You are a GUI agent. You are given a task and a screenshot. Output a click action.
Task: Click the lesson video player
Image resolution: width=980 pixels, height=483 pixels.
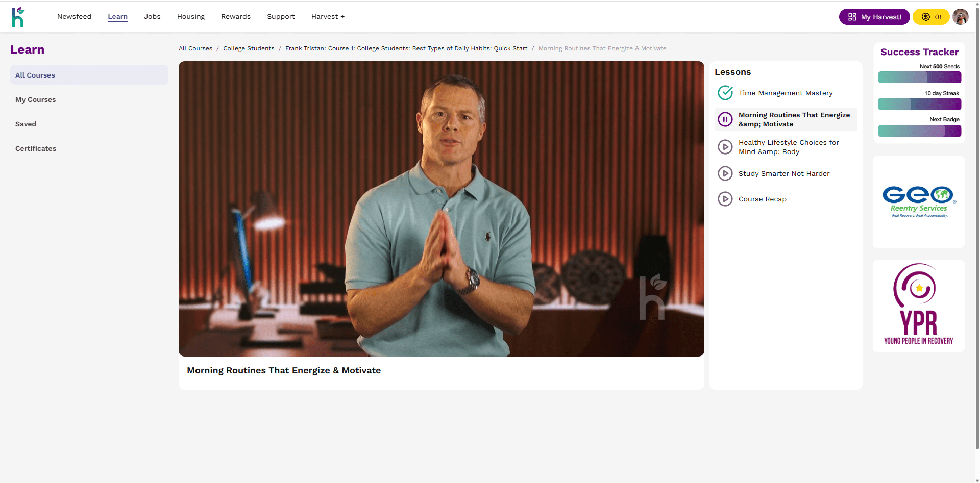pyautogui.click(x=441, y=209)
